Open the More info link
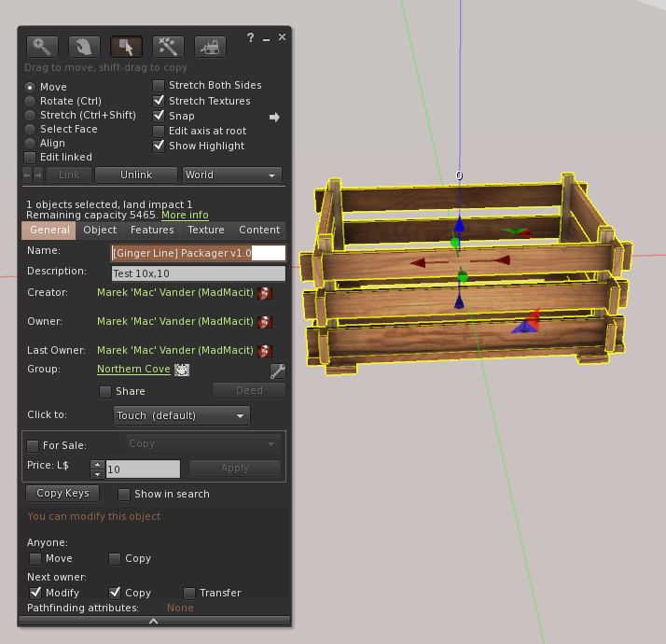Viewport: 666px width, 644px height. click(185, 215)
